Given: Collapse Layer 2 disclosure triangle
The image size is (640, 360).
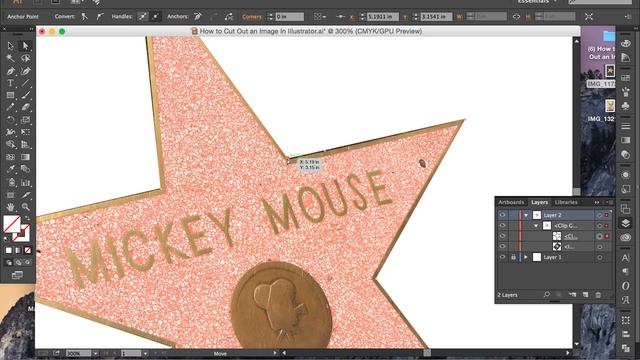Looking at the screenshot, I should pyautogui.click(x=526, y=215).
